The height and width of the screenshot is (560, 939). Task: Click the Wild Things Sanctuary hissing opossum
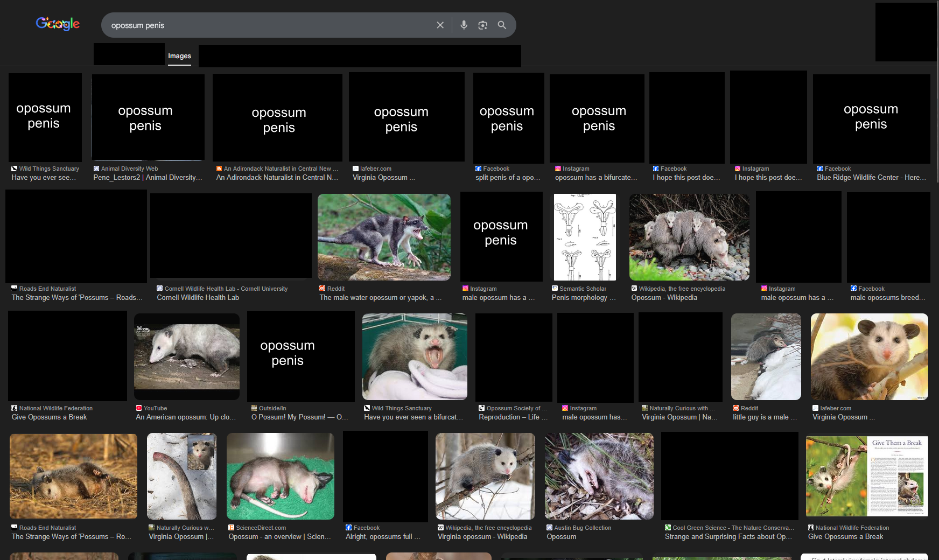(x=415, y=356)
